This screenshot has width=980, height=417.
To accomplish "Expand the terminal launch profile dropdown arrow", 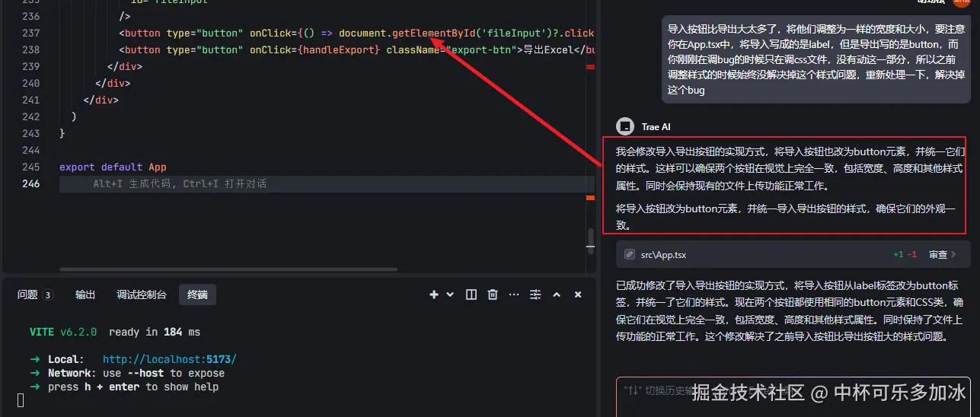I will coord(450,294).
